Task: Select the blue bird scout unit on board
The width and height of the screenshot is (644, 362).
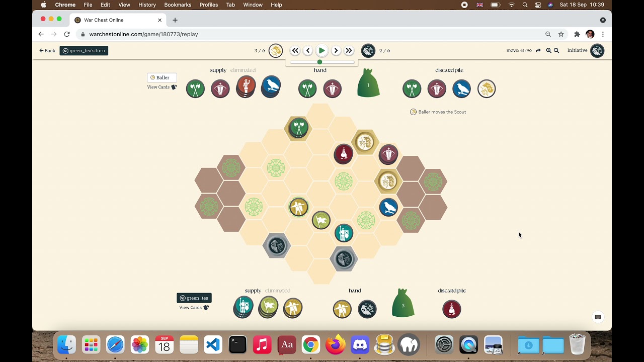Action: tap(388, 207)
